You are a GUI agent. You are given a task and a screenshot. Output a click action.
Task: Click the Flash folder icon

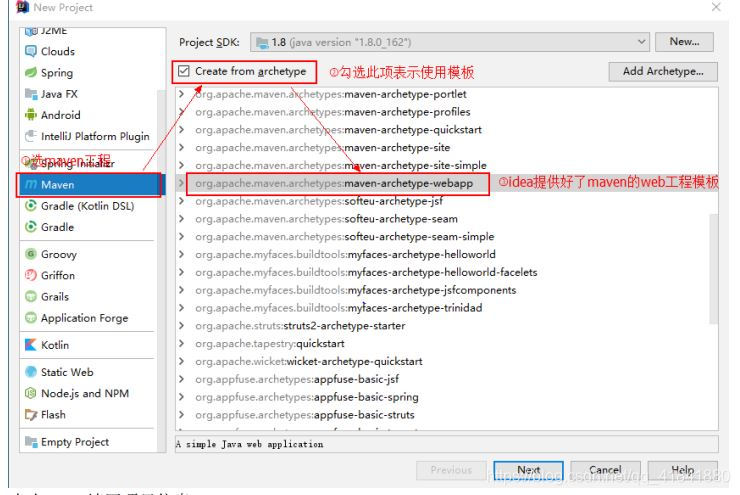[x=31, y=414]
